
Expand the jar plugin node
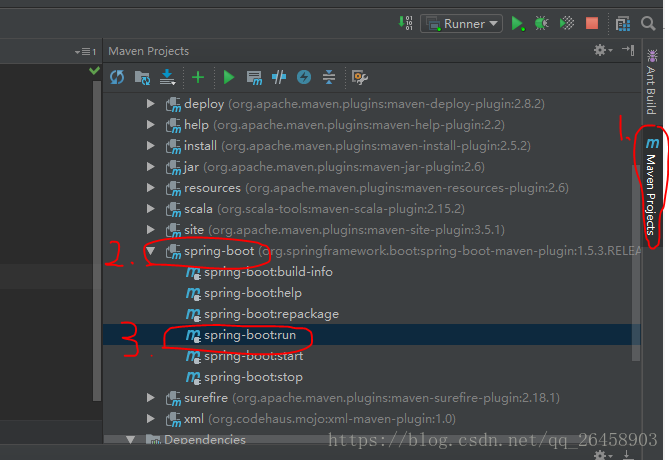point(150,166)
